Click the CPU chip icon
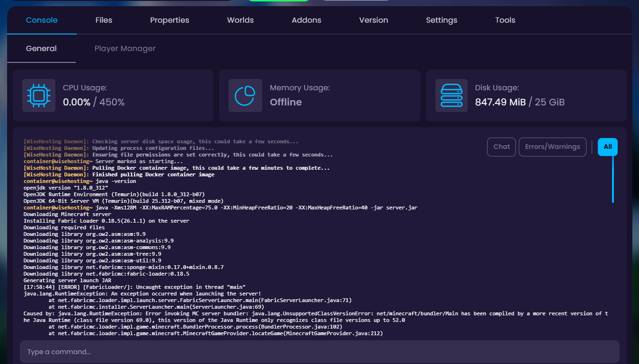The width and height of the screenshot is (639, 364). coord(39,95)
